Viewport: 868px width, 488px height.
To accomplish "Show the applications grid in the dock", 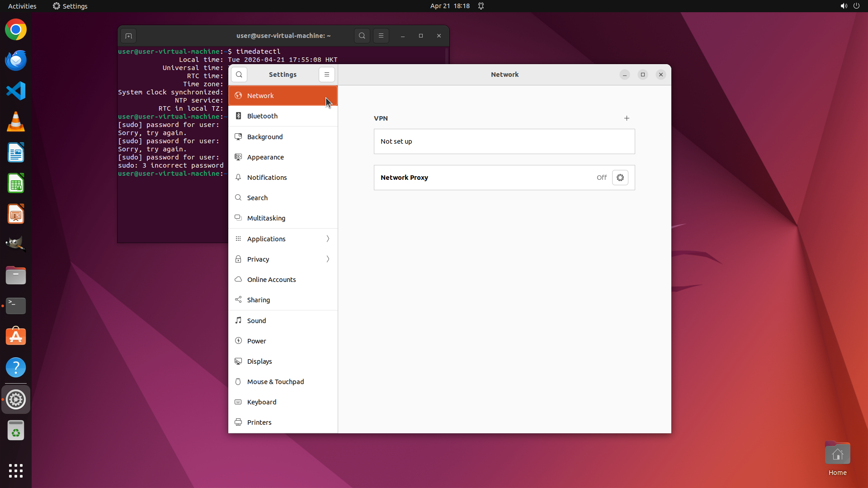I will 16,470.
